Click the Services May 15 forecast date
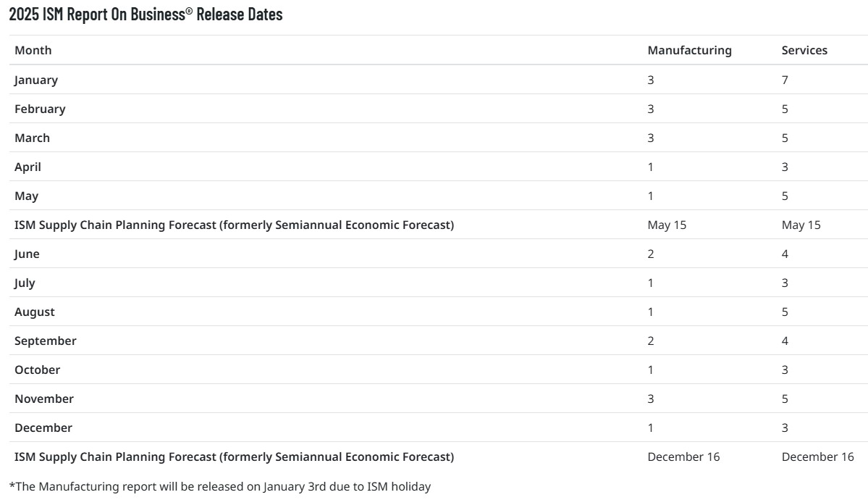This screenshot has height=500, width=868. coord(801,225)
